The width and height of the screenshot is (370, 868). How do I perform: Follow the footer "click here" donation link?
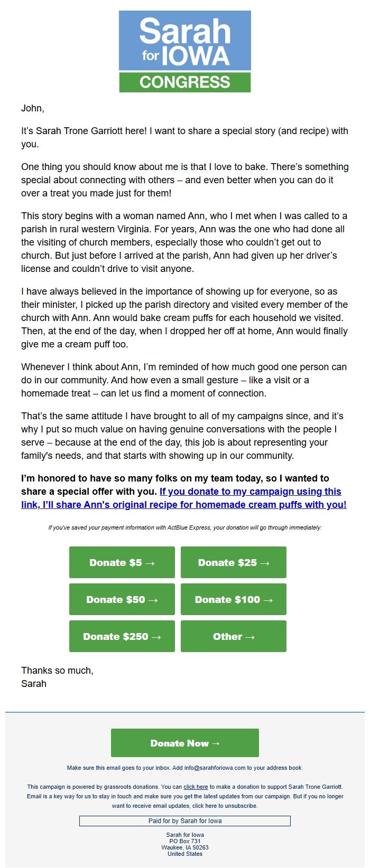[195, 787]
